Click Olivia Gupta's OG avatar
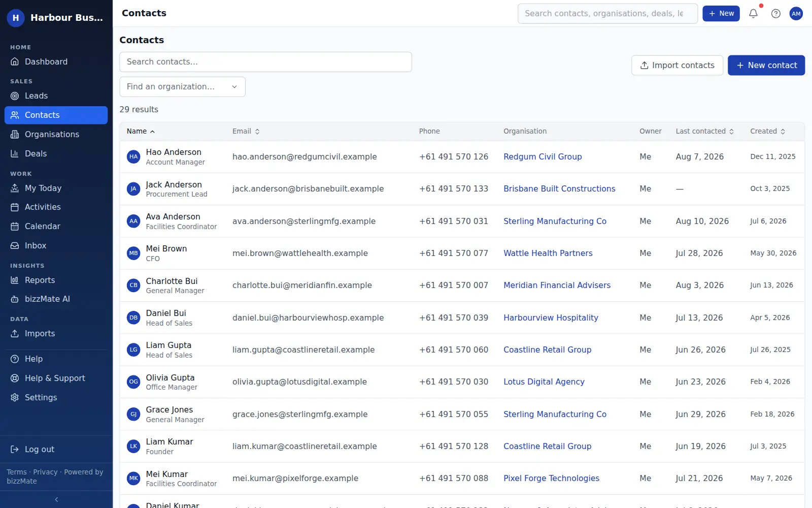The width and height of the screenshot is (812, 508). pos(133,382)
